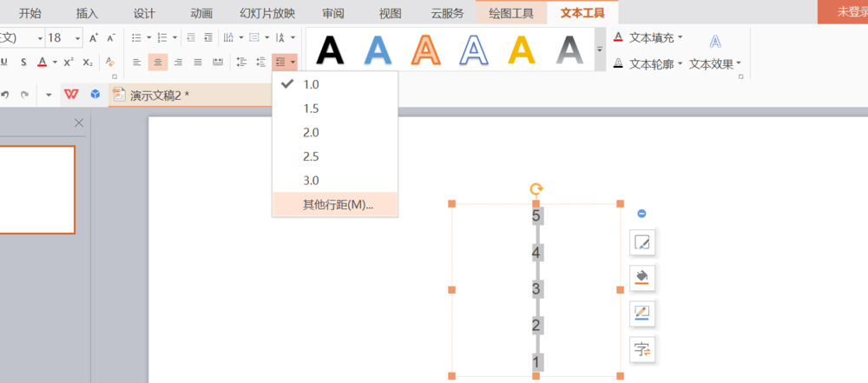Select 1.0 line spacing

pyautogui.click(x=335, y=84)
